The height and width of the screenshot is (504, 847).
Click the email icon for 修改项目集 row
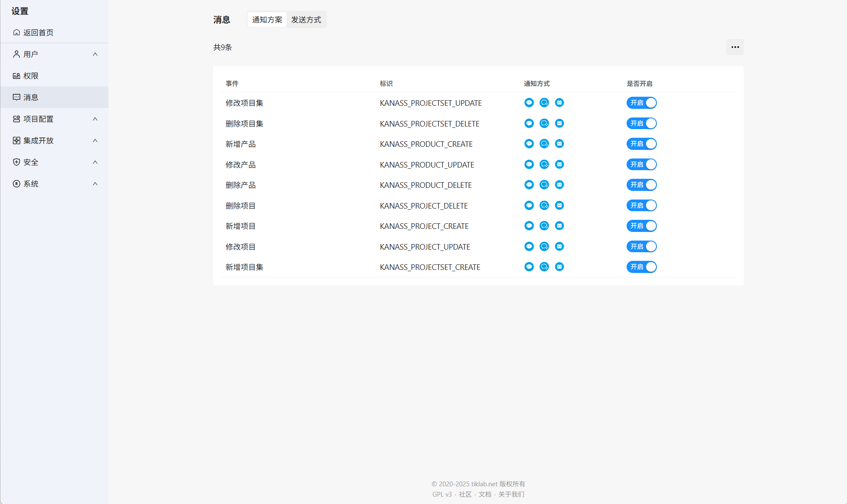point(559,103)
